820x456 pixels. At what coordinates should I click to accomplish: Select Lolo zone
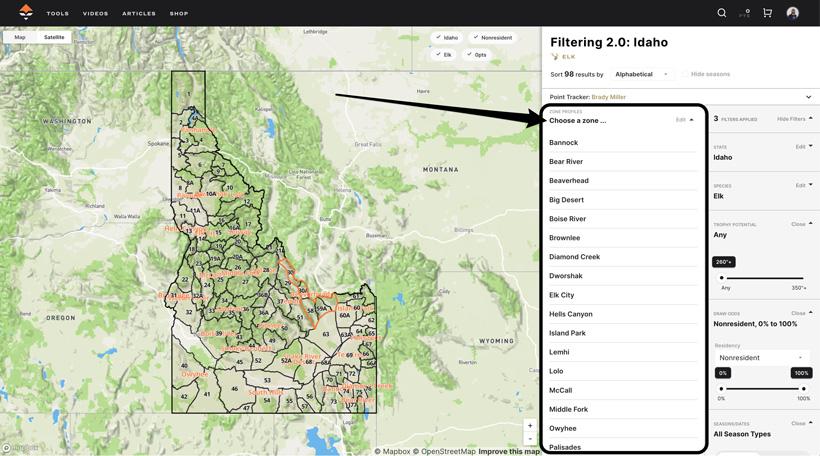tap(622, 371)
